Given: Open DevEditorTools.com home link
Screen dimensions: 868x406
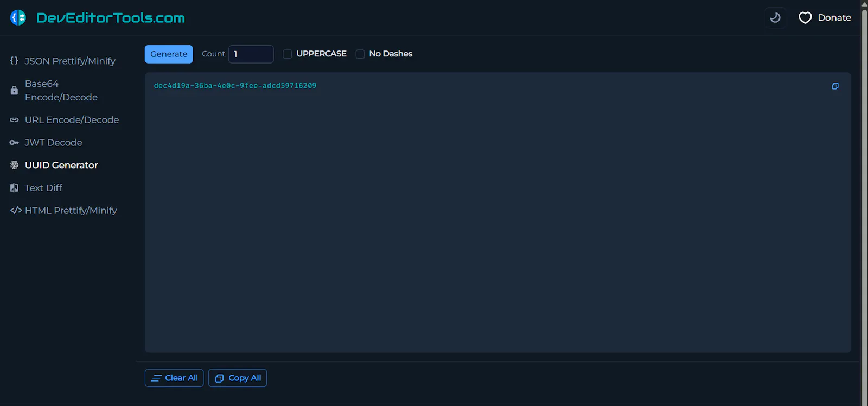Looking at the screenshot, I should pos(111,18).
